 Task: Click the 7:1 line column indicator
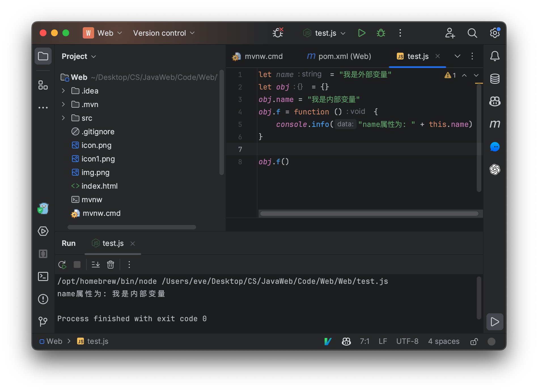(365, 341)
